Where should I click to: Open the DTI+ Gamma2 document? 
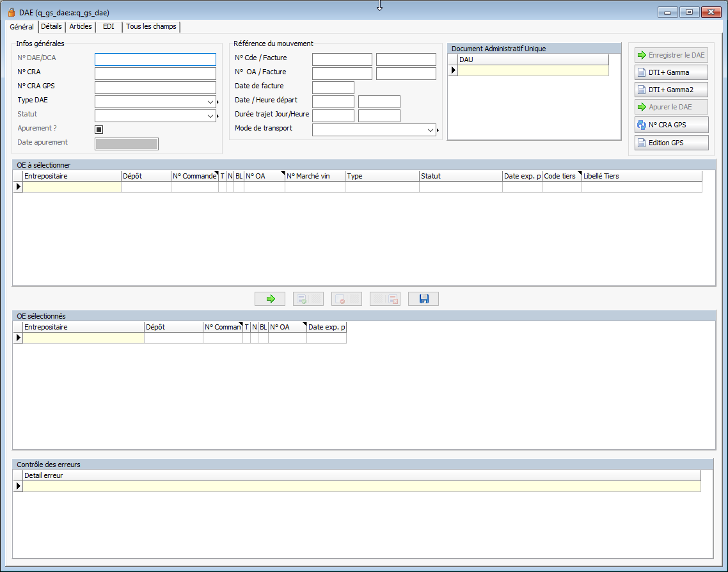[671, 90]
